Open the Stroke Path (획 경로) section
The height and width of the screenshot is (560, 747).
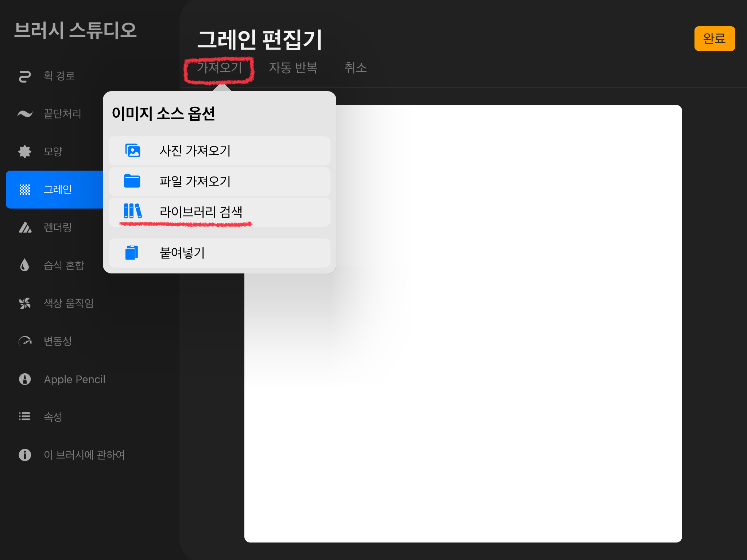pyautogui.click(x=58, y=76)
